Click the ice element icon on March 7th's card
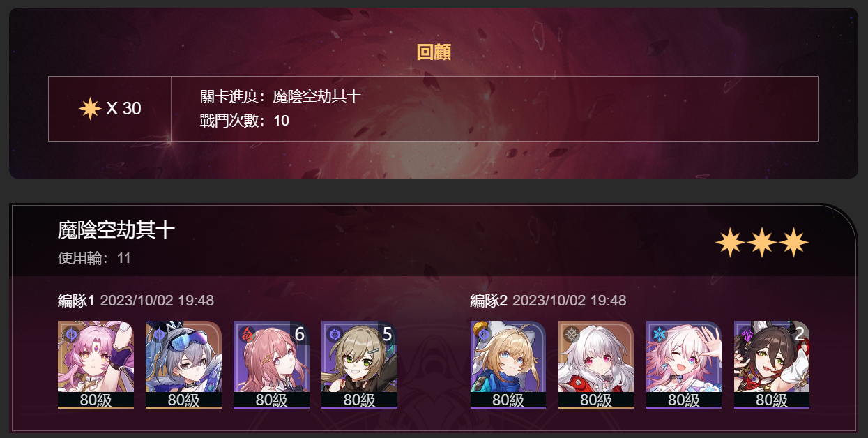The image size is (868, 438). coord(660,335)
